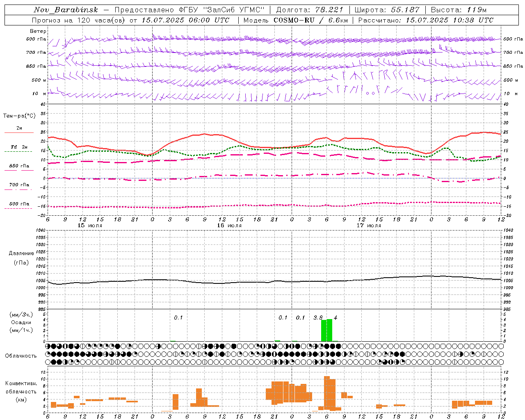Click the latitude value Широта: 55.187
Viewport: 525px width, 420px height.
[x=387, y=10]
